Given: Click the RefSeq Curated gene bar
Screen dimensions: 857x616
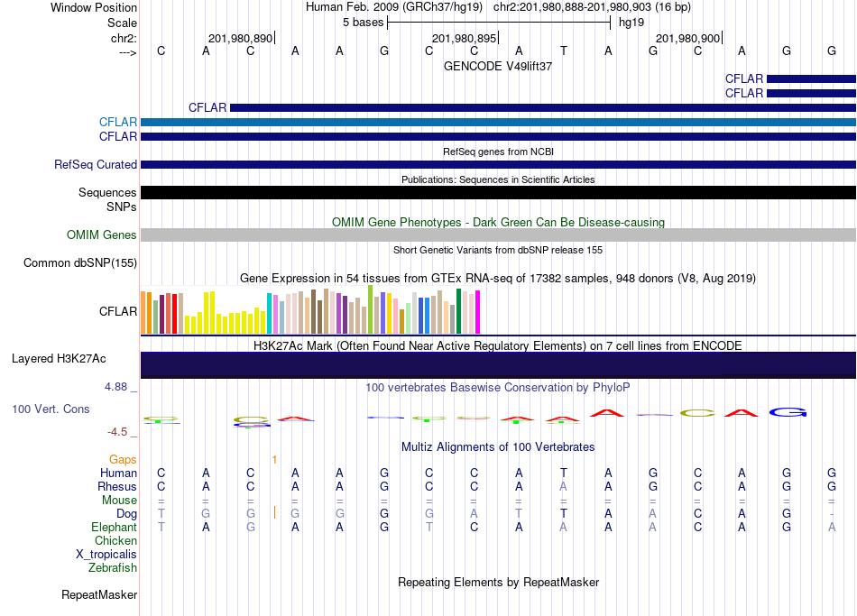Looking at the screenshot, I should (498, 164).
